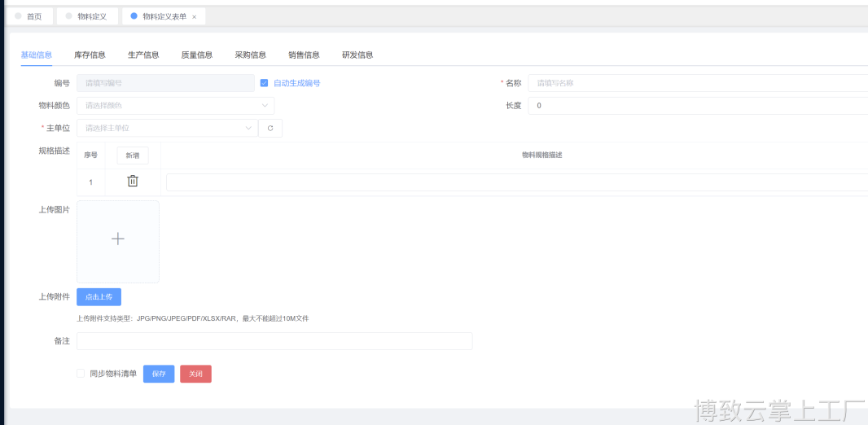Click the 点击上传 attachment button

tap(99, 296)
